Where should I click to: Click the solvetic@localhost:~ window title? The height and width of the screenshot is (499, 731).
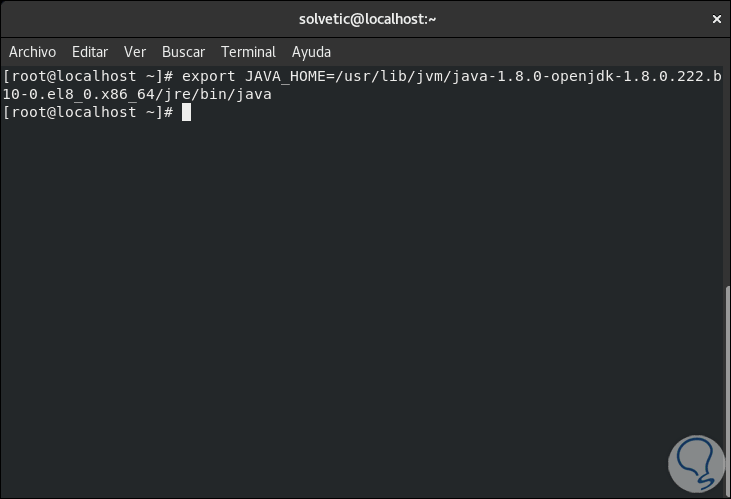tap(367, 19)
